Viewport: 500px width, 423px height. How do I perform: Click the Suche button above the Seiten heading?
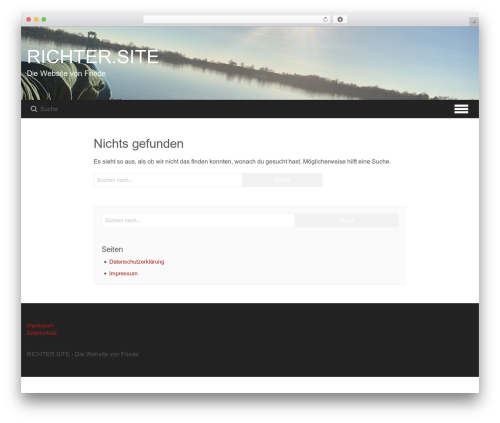pos(347,220)
